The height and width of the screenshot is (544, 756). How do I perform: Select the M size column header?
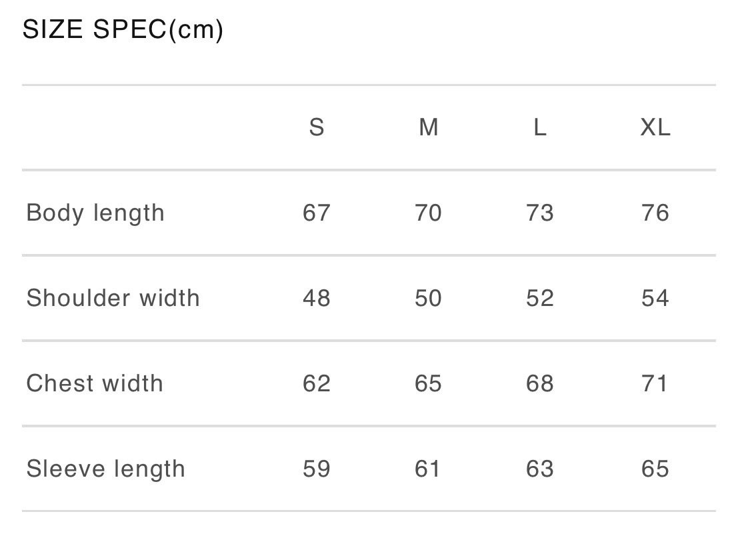point(429,127)
